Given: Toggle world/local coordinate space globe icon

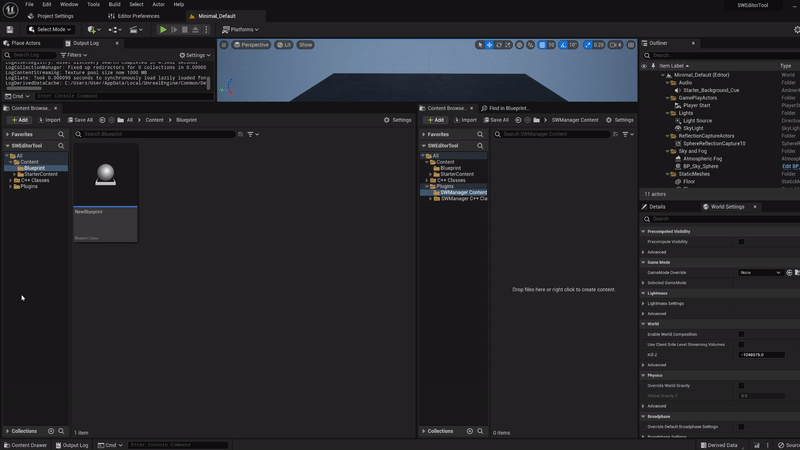Looking at the screenshot, I should [519, 45].
